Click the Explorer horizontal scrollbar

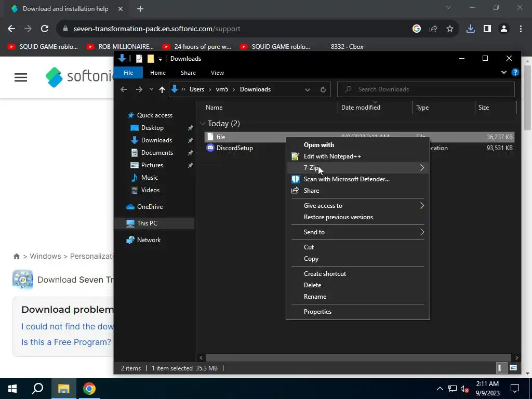click(x=358, y=357)
